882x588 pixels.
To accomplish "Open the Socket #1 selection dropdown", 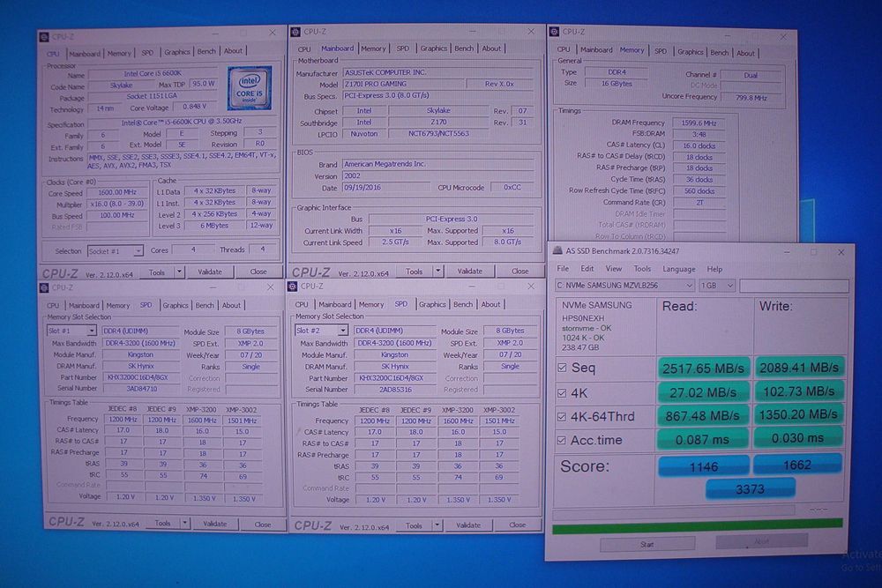I will 116,251.
